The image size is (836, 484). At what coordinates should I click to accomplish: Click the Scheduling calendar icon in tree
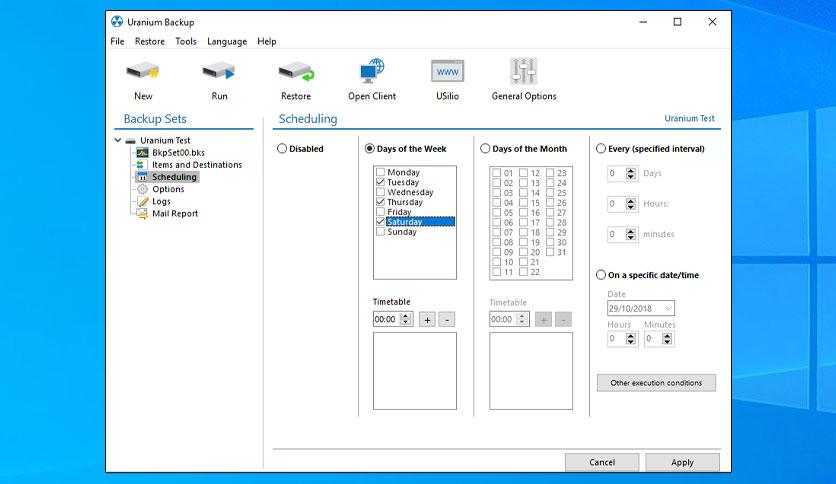point(142,177)
